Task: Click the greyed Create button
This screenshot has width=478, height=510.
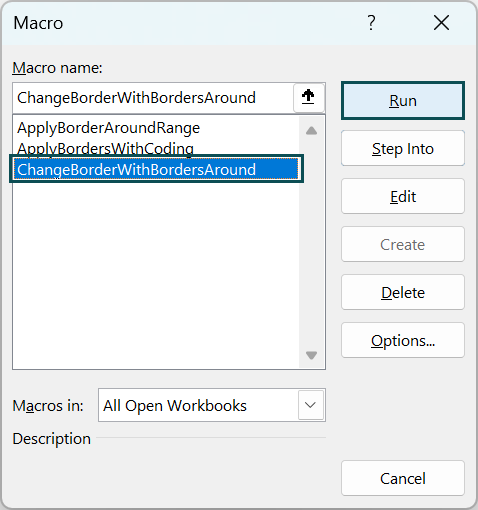Action: (x=403, y=245)
